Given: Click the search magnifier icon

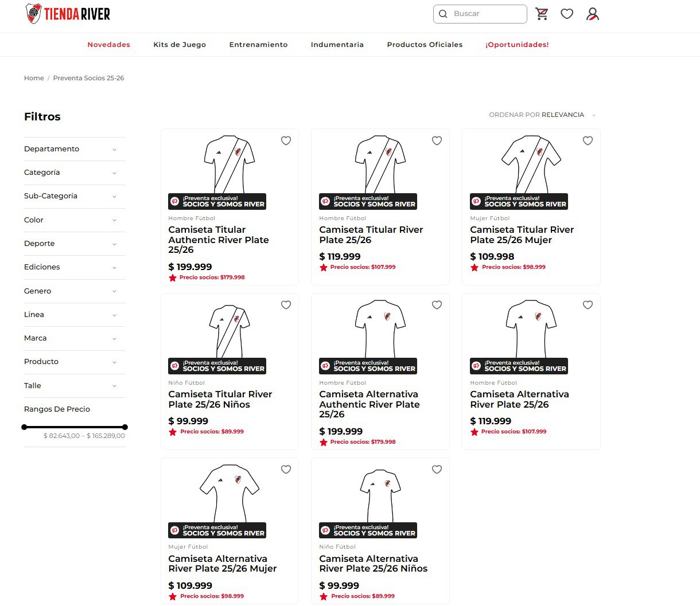Looking at the screenshot, I should pyautogui.click(x=443, y=14).
